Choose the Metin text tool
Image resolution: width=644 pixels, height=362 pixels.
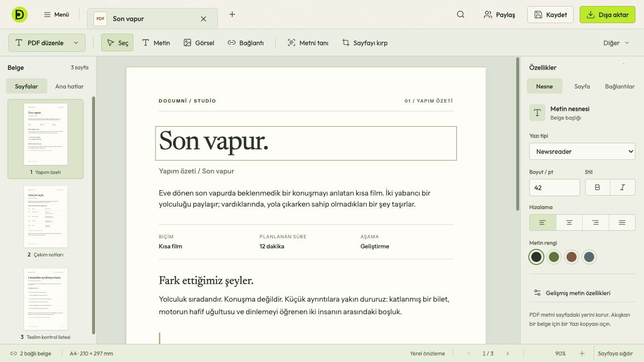[x=155, y=43]
